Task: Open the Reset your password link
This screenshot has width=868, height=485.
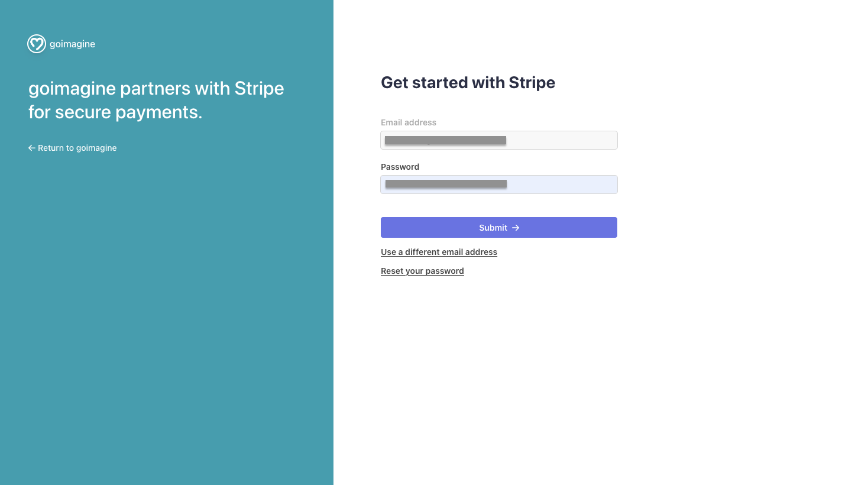Action: [422, 271]
